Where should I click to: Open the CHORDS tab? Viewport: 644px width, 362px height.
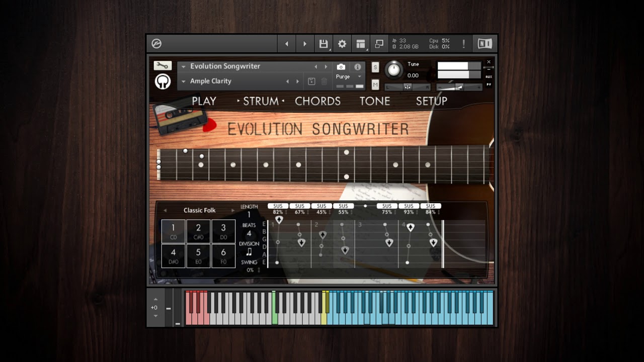(x=317, y=101)
